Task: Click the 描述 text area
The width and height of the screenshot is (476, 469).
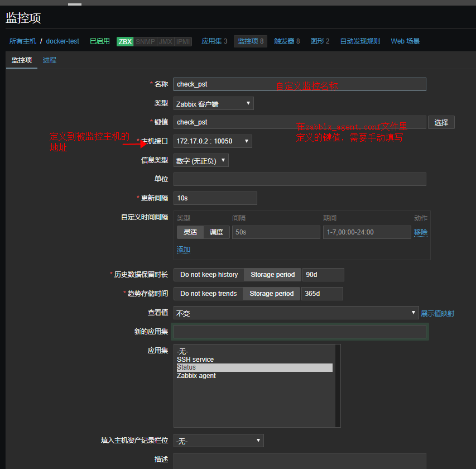Action: (x=300, y=461)
